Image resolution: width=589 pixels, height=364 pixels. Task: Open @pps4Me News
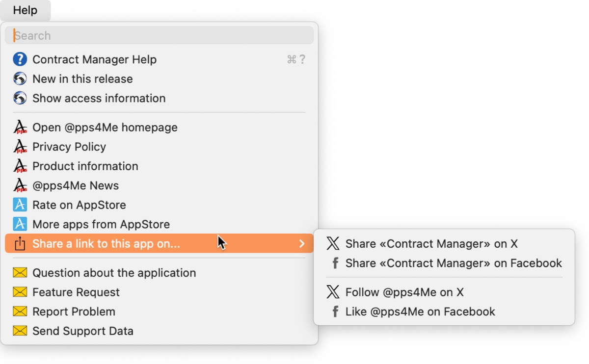click(x=159, y=185)
